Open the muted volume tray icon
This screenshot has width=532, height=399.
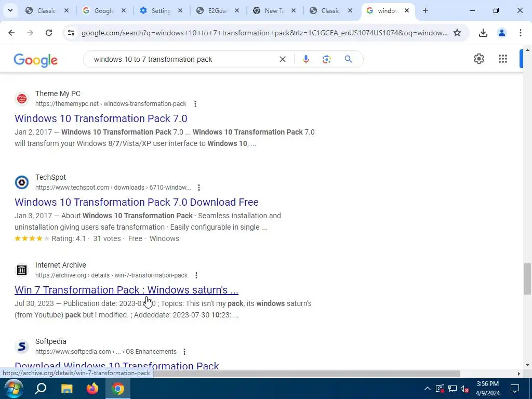click(465, 389)
